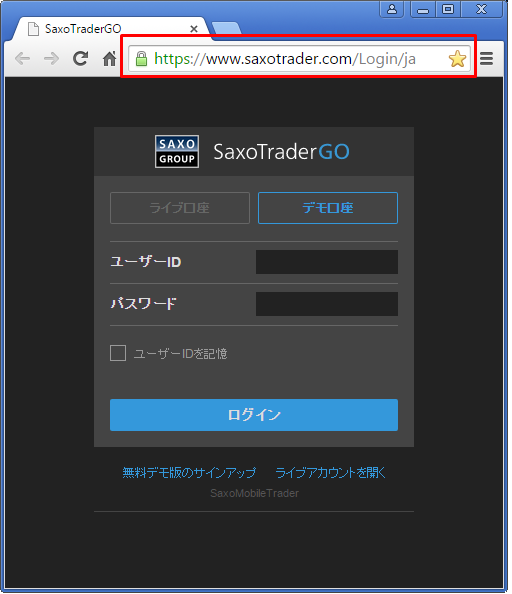The image size is (512, 594).
Task: Focus the ユーザーID input field
Action: [327, 262]
